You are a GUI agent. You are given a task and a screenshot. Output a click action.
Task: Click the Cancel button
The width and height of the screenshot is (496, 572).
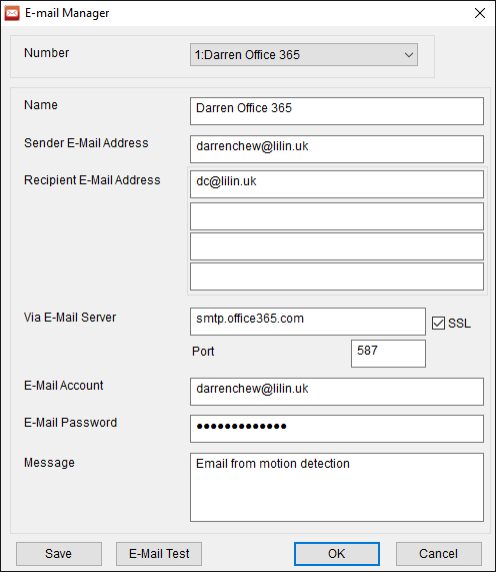point(438,554)
